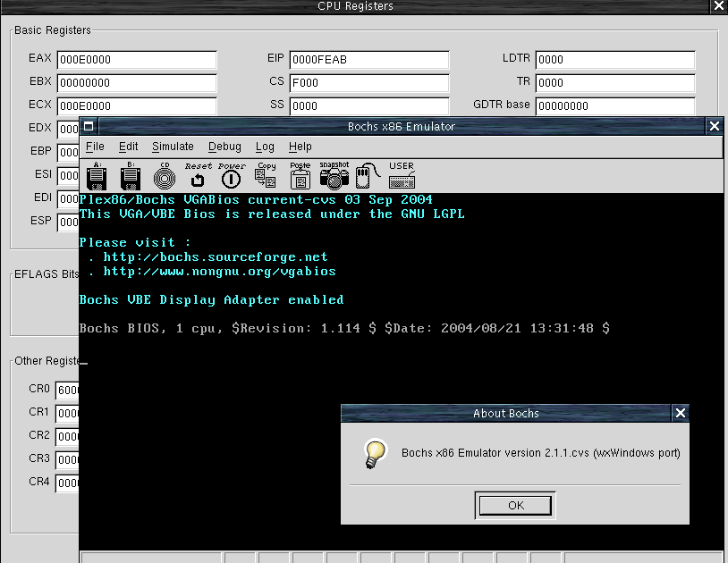Click the ESI register field
Image resolution: width=728 pixels, height=563 pixels.
tap(68, 176)
